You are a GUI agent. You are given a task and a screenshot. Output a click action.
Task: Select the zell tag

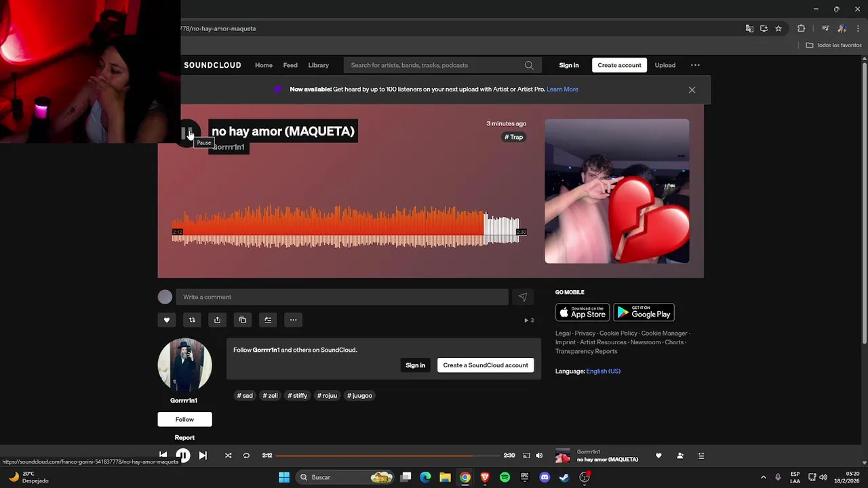270,396
